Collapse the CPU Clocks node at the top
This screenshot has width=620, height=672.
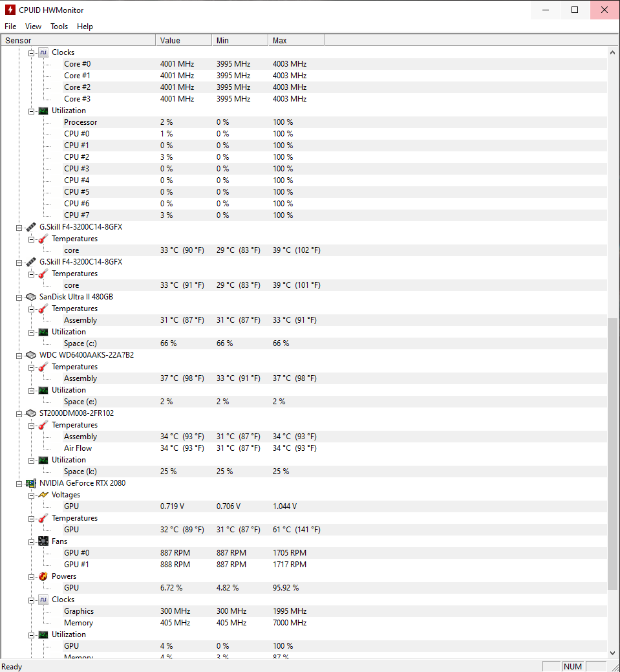pyautogui.click(x=31, y=53)
